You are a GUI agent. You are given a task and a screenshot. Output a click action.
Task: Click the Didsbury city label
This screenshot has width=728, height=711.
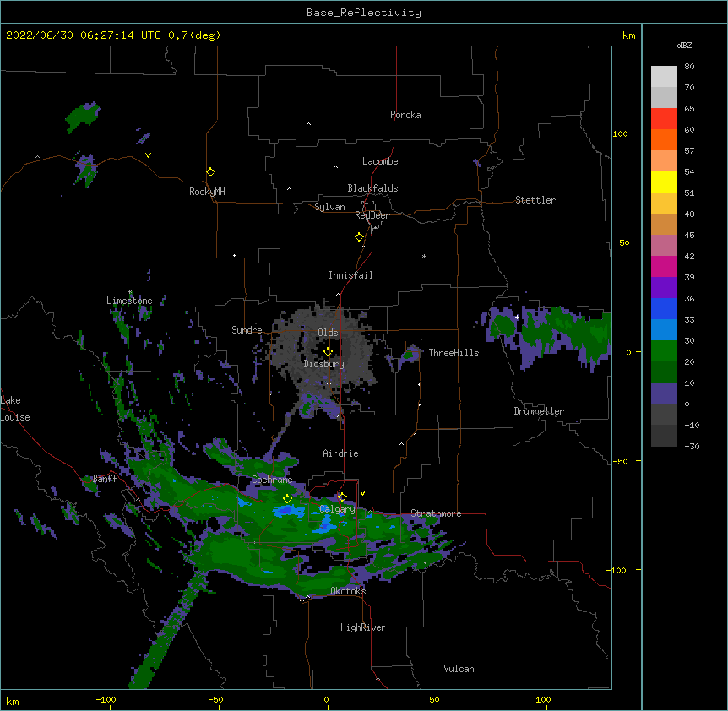(324, 364)
